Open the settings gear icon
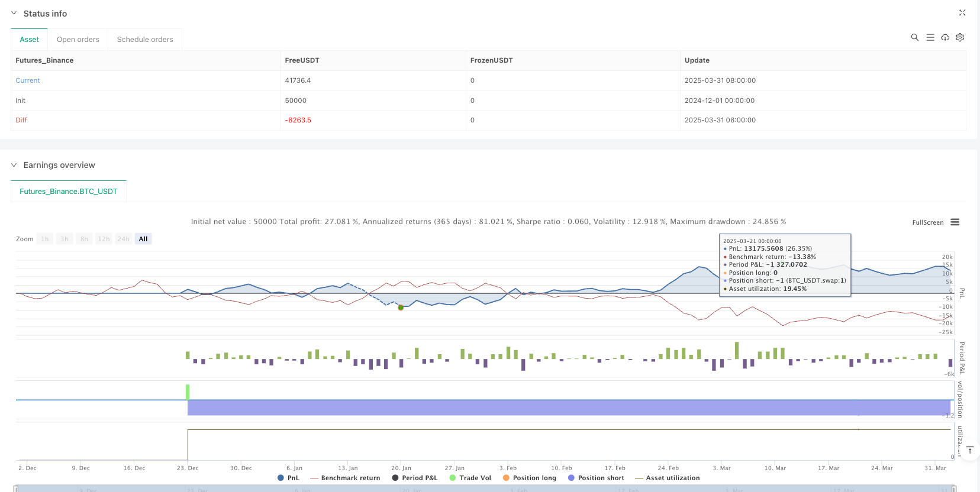Image resolution: width=980 pixels, height=492 pixels. pos(960,37)
